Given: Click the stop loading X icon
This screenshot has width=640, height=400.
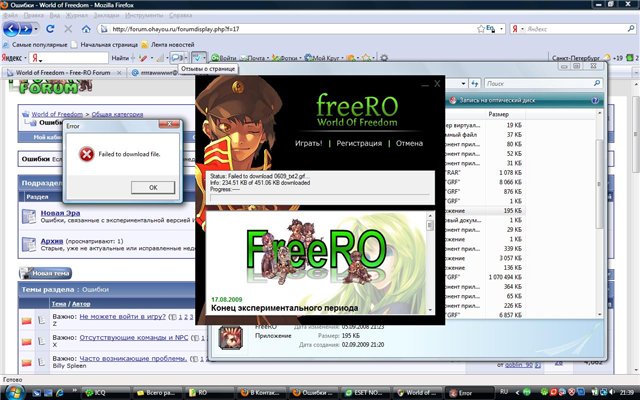Looking at the screenshot, I should [x=68, y=29].
